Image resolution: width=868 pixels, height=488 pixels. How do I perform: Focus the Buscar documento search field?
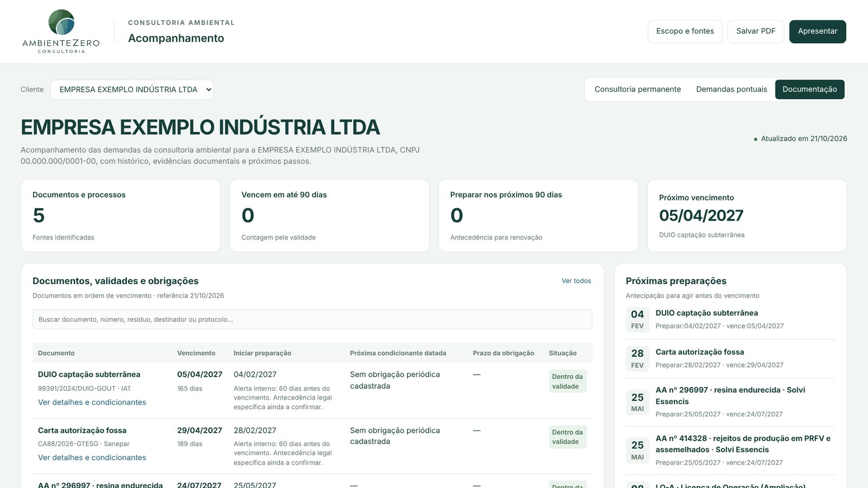[x=312, y=319]
